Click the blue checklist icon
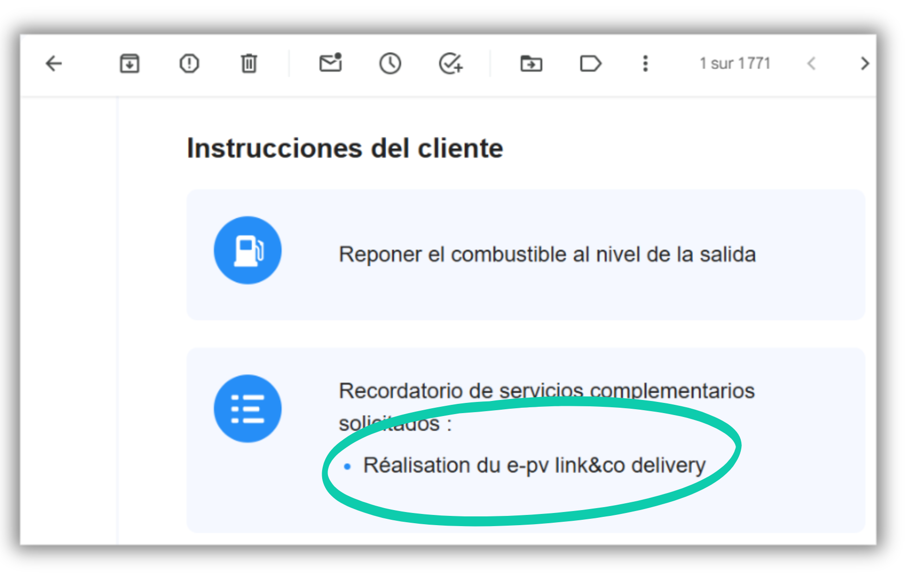 click(x=248, y=409)
